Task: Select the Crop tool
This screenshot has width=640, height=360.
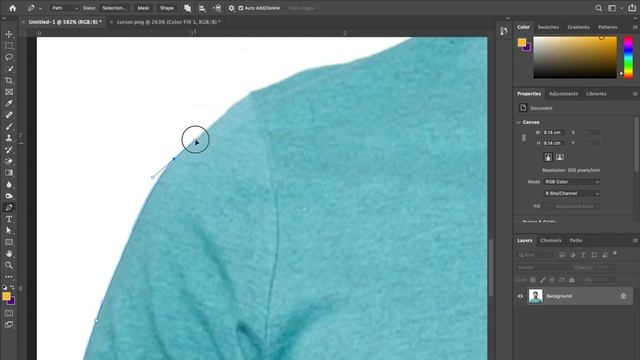Action: point(9,80)
